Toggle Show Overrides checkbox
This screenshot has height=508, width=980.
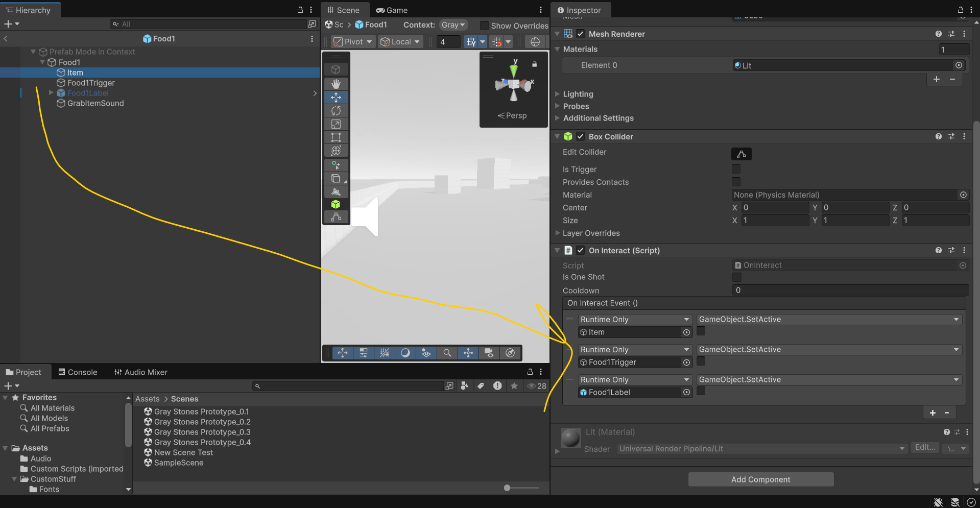tap(484, 26)
